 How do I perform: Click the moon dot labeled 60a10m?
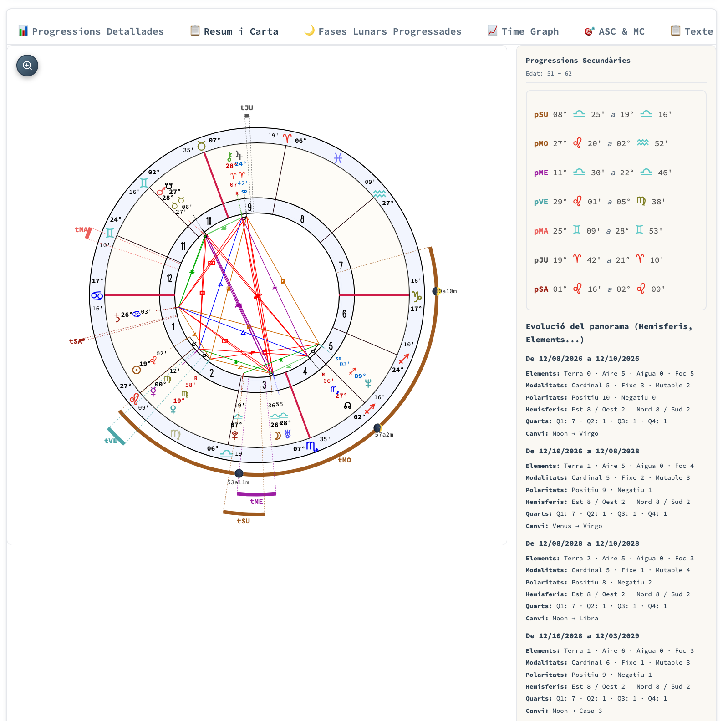(x=436, y=291)
